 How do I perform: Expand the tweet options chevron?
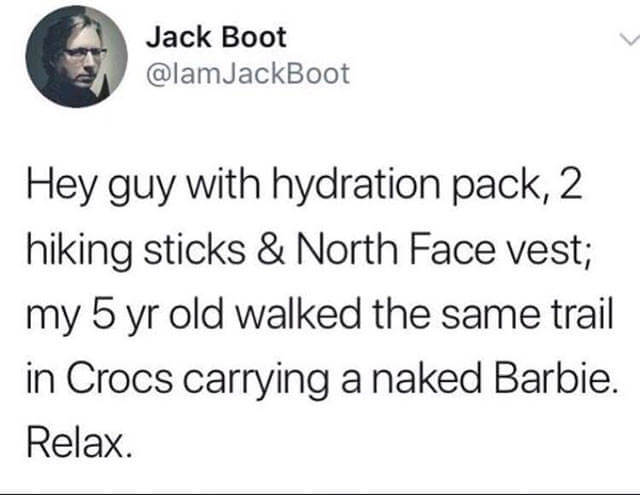click(629, 40)
